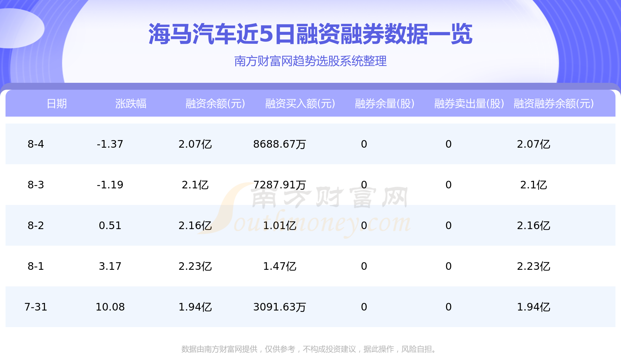
Task: Click 融资融券余额 value 1.94亿 in 7-31 row
Action: [533, 307]
